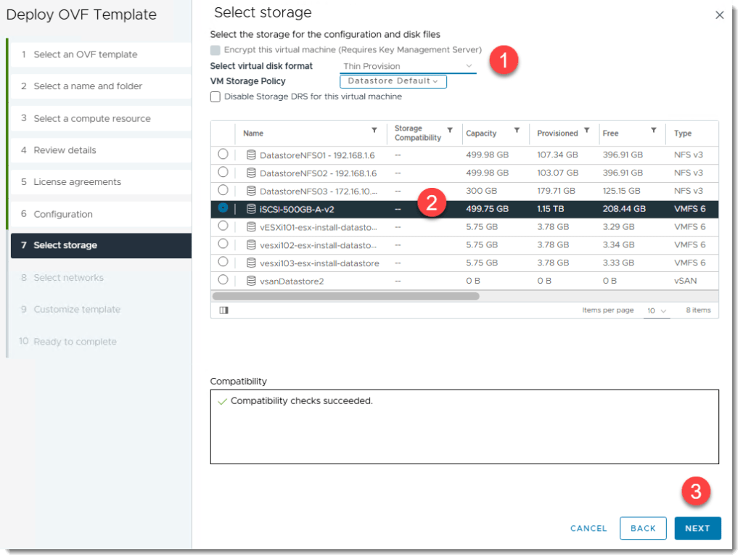Go to step 4 Review details

click(65, 150)
